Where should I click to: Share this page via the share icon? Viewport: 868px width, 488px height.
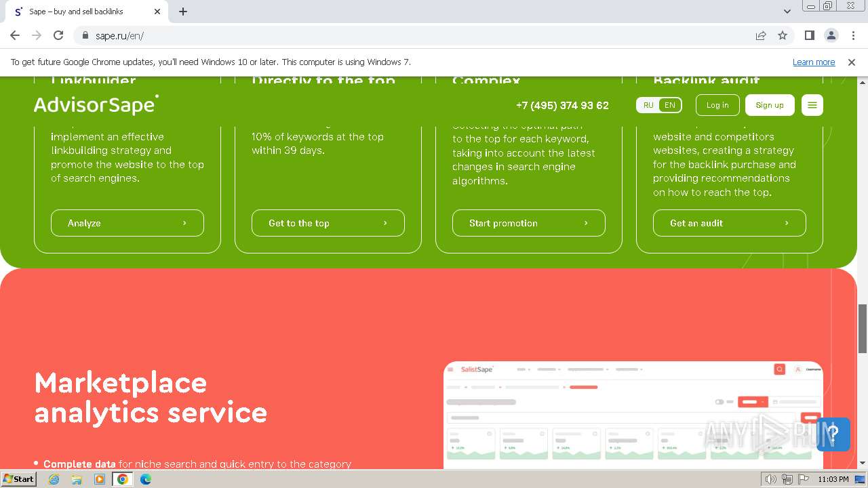point(761,35)
